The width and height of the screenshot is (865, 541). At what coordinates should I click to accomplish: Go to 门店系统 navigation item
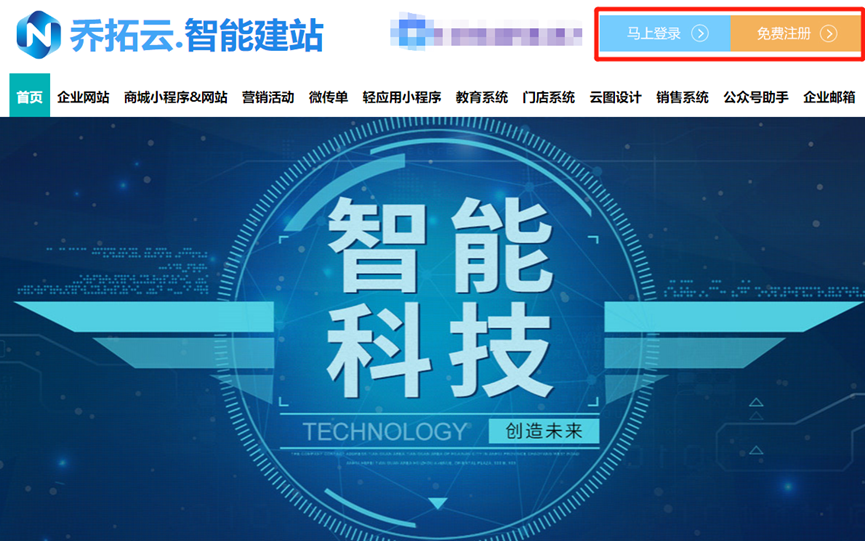(548, 98)
